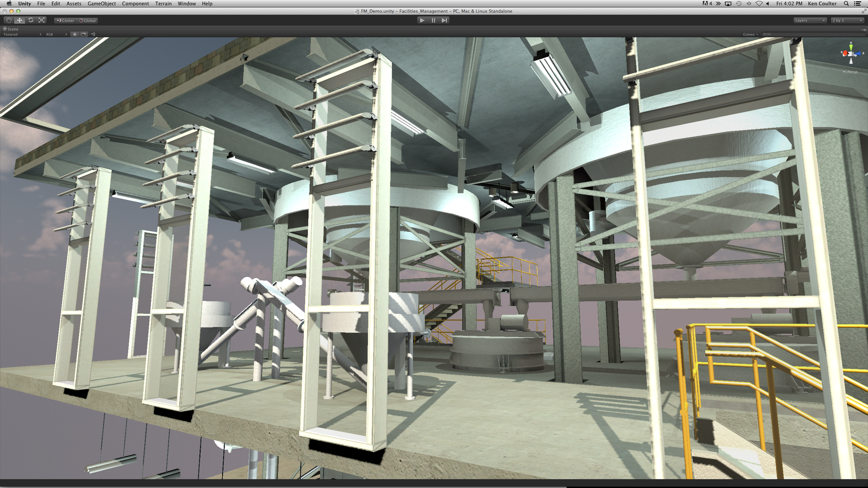Open the Gizmos dropdown
Image resolution: width=868 pixels, height=488 pixels.
(x=750, y=34)
